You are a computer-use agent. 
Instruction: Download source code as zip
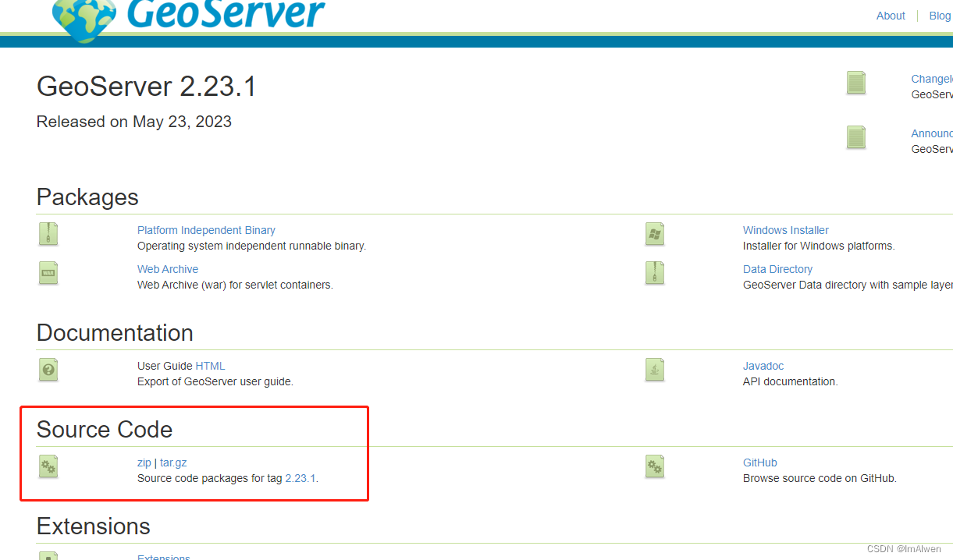[x=144, y=462]
